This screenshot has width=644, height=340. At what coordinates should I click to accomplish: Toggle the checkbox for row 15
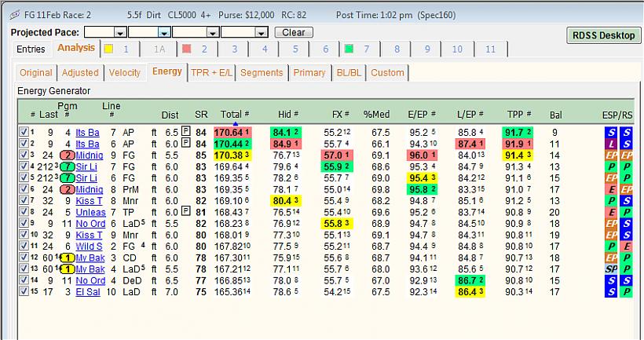click(x=24, y=291)
